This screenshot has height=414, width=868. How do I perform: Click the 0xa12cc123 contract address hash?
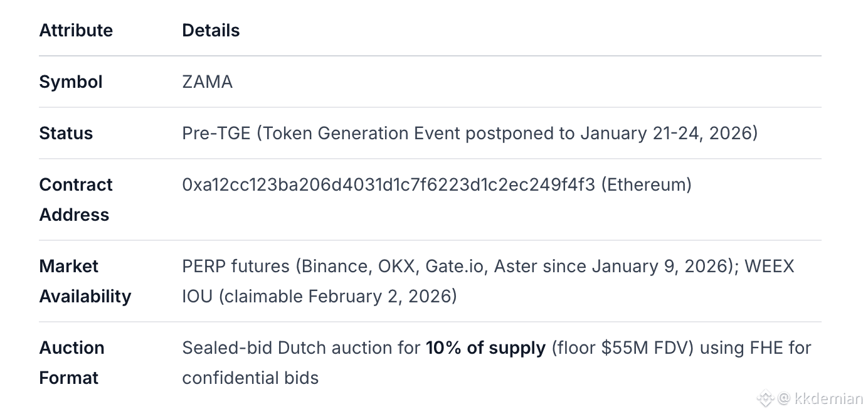388,184
